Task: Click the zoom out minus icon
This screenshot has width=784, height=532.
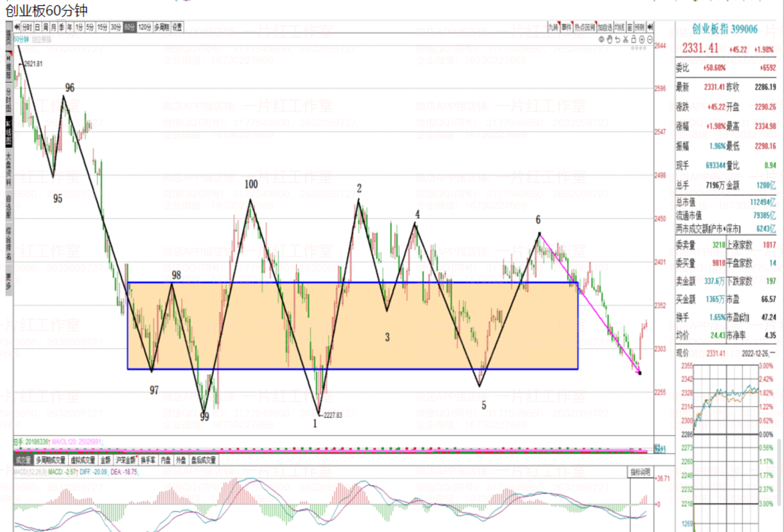Action: pos(650,40)
